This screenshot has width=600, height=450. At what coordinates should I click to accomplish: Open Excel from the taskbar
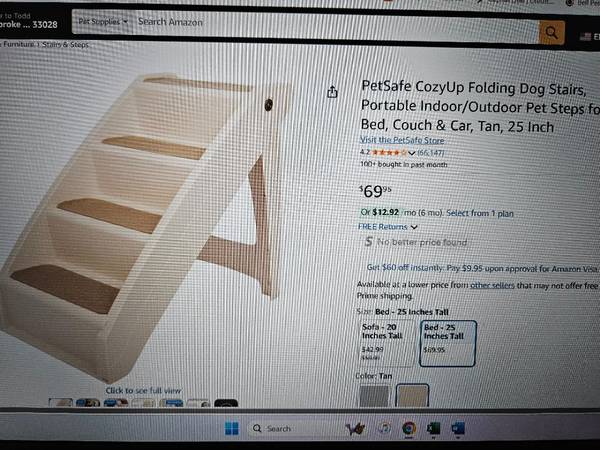(434, 428)
